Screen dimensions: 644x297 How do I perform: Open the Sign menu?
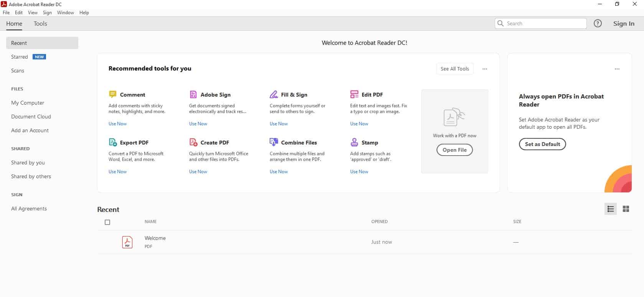point(47,13)
